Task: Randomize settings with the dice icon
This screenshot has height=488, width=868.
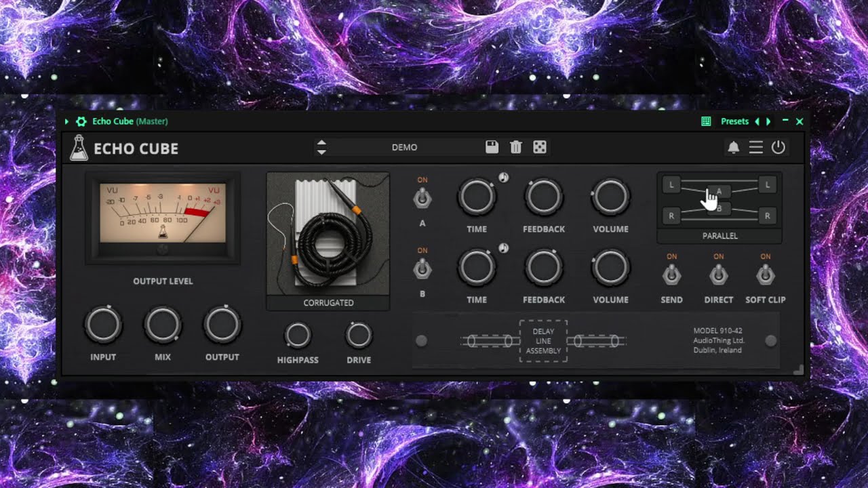Action: point(540,147)
